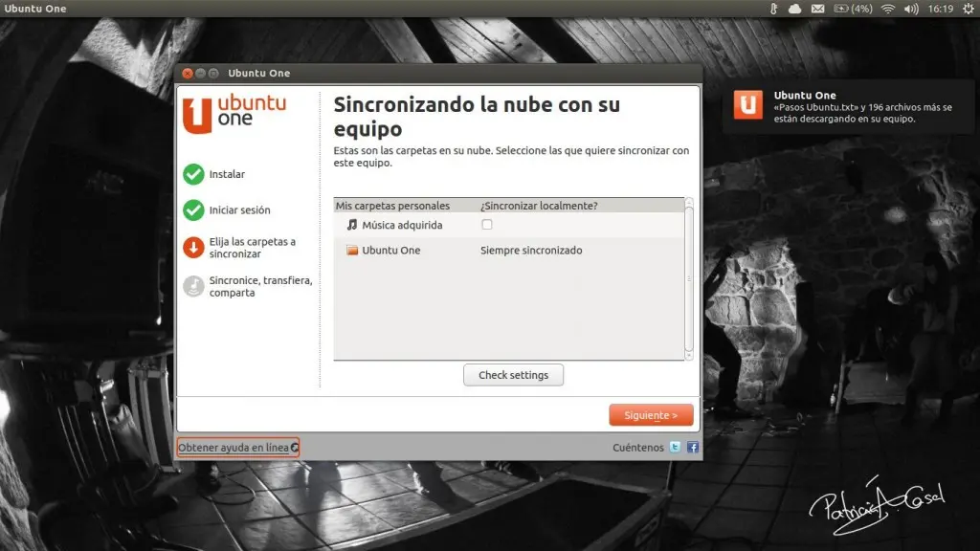This screenshot has width=980, height=551.
Task: Click the Pasos Ubuntu.txt notification message
Action: (x=862, y=113)
